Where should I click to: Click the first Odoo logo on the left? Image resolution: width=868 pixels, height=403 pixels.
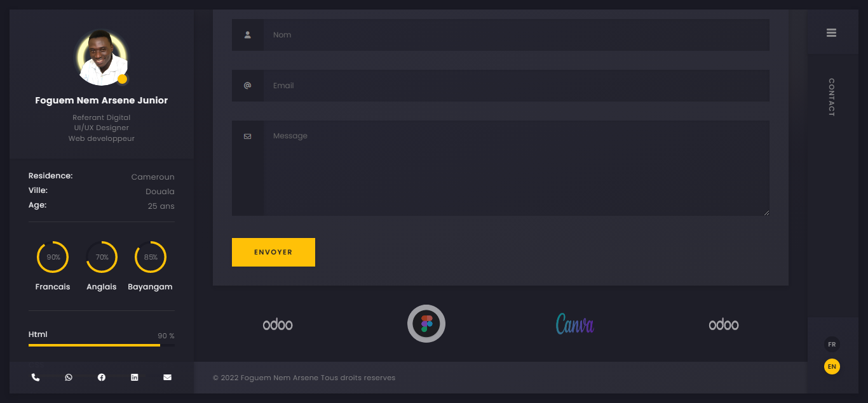tap(278, 325)
